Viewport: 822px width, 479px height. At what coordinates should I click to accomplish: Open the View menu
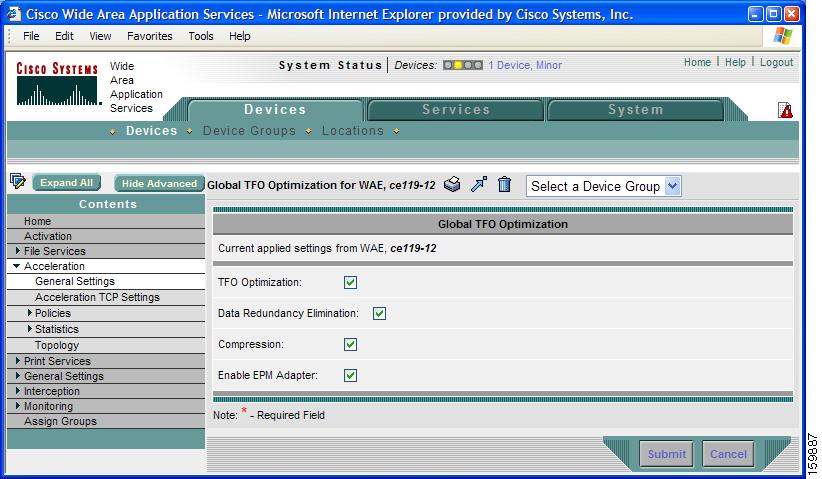[x=100, y=36]
